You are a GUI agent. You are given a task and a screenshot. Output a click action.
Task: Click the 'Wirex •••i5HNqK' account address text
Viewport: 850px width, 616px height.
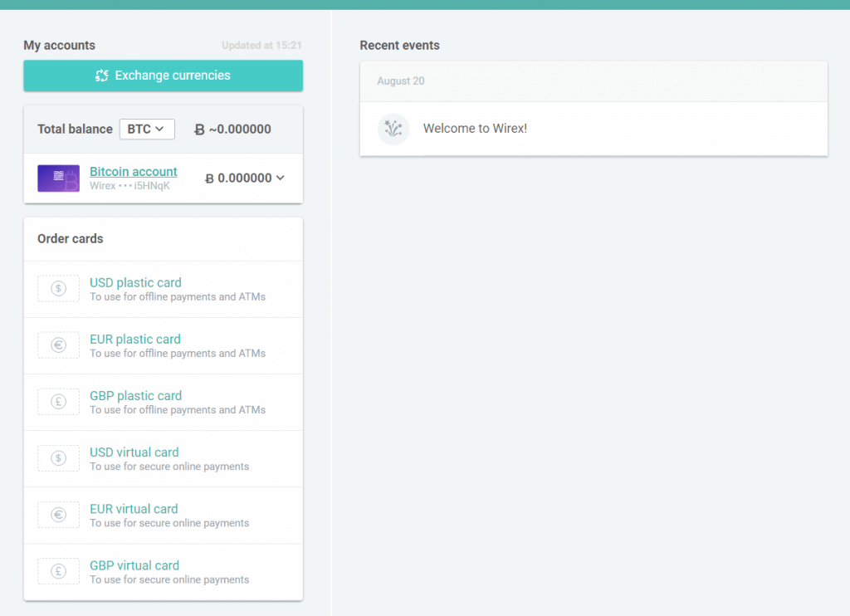(129, 186)
